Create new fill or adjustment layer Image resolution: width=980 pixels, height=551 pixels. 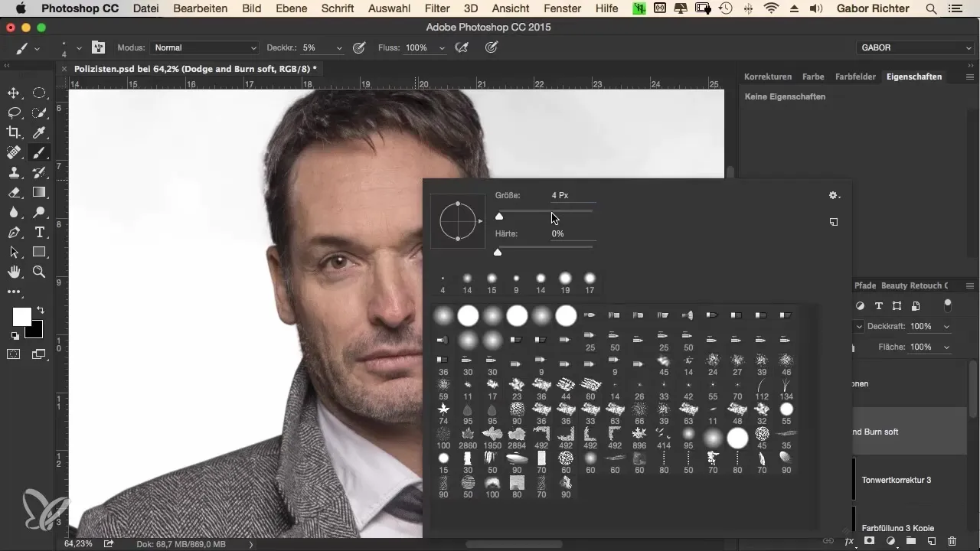pyautogui.click(x=890, y=541)
